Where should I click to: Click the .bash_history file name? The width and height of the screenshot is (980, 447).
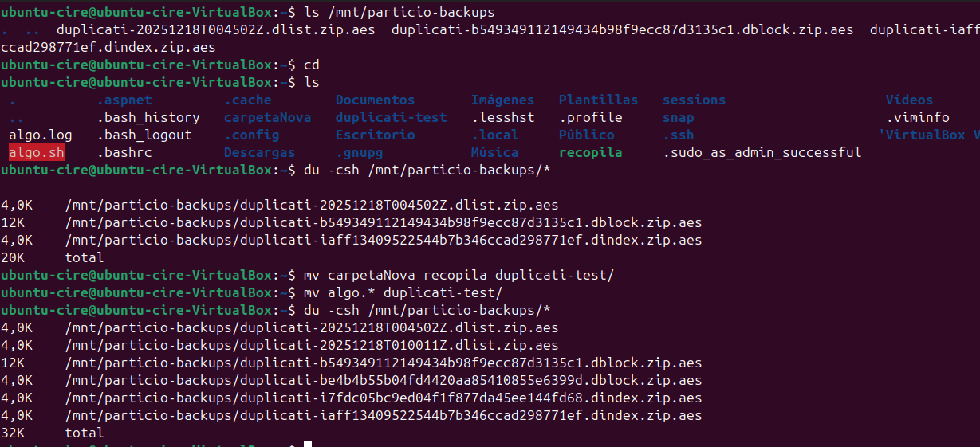(148, 117)
